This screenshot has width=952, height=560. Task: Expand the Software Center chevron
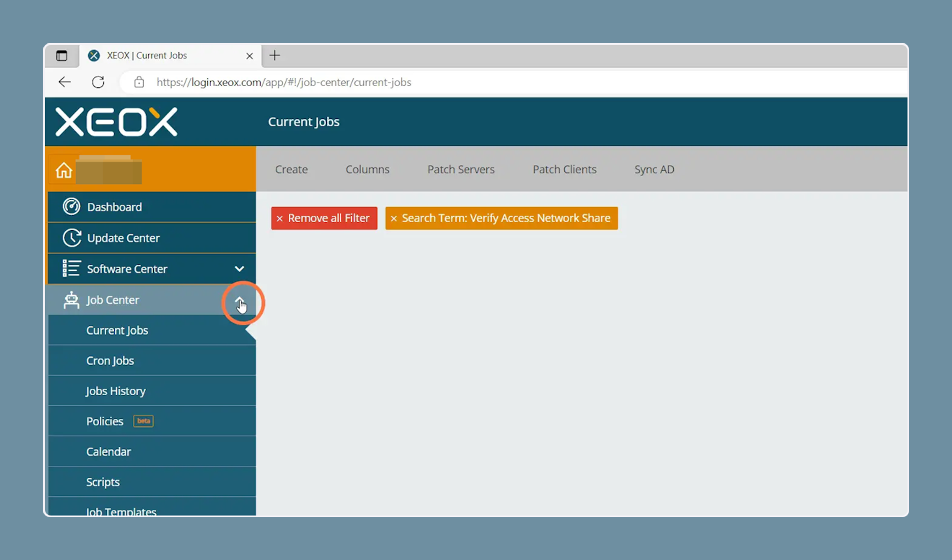239,269
